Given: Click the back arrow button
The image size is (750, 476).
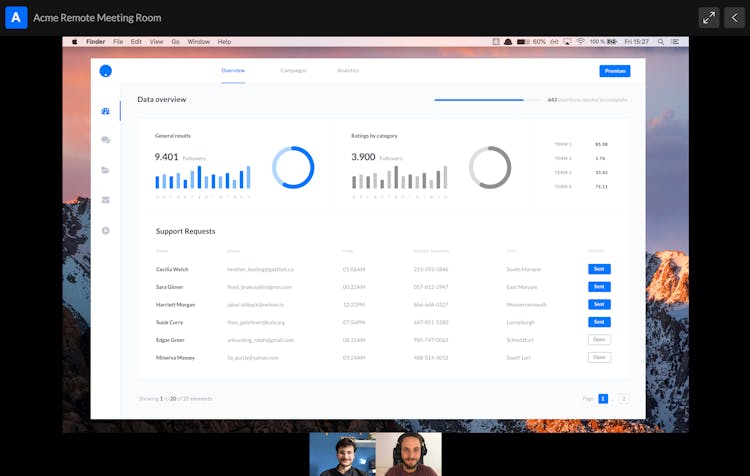Looking at the screenshot, I should 735,17.
